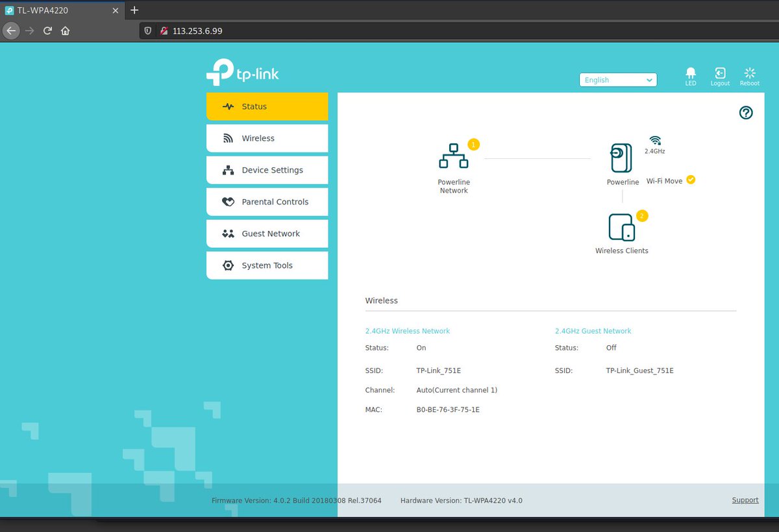This screenshot has width=779, height=532.
Task: Click the shield tracking protection icon
Action: click(x=148, y=30)
